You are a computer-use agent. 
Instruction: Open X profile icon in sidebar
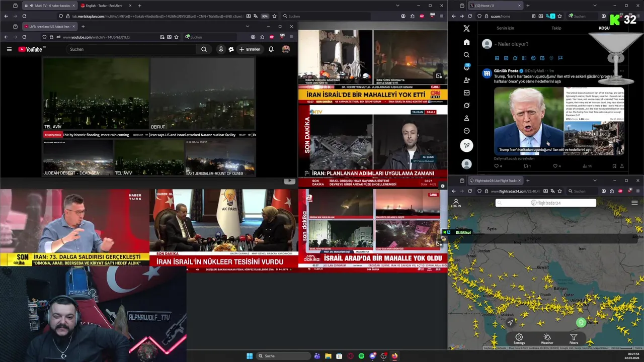coord(466,118)
